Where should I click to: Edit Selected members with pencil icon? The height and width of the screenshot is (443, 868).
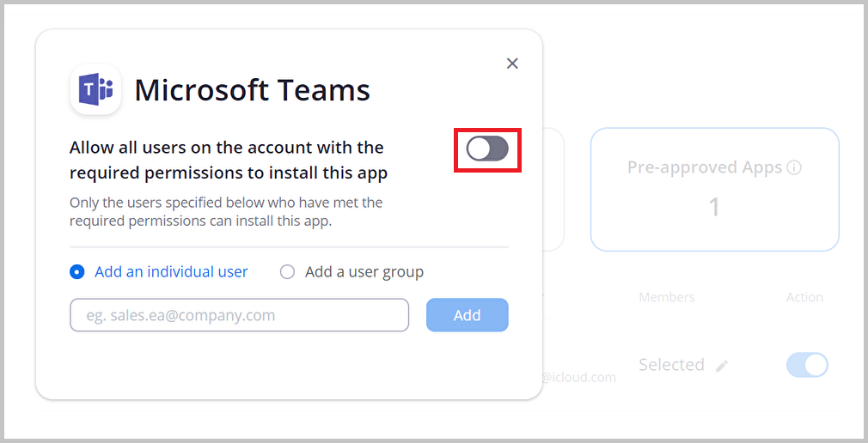click(x=721, y=366)
